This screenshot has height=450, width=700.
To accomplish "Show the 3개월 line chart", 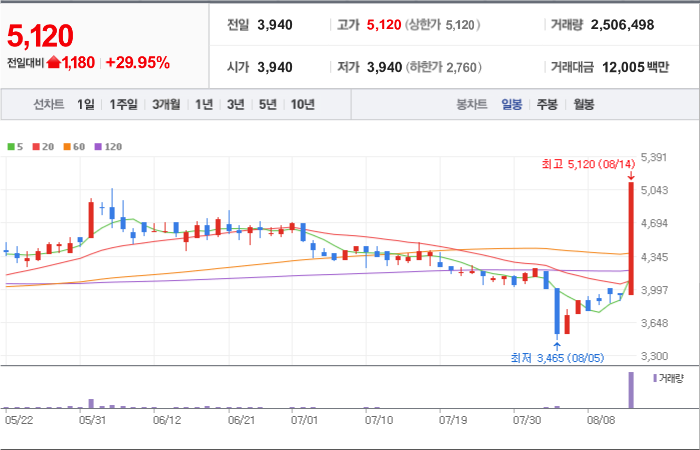I will click(x=166, y=104).
